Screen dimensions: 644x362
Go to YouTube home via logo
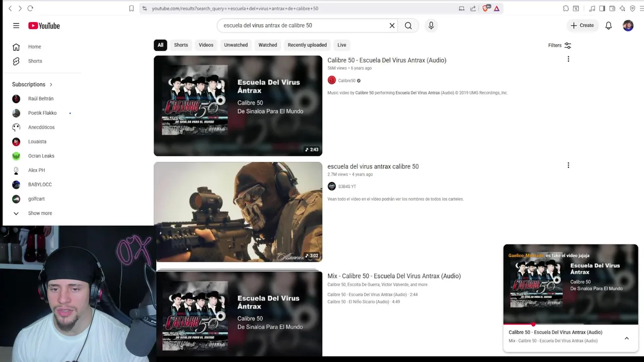pos(44,26)
